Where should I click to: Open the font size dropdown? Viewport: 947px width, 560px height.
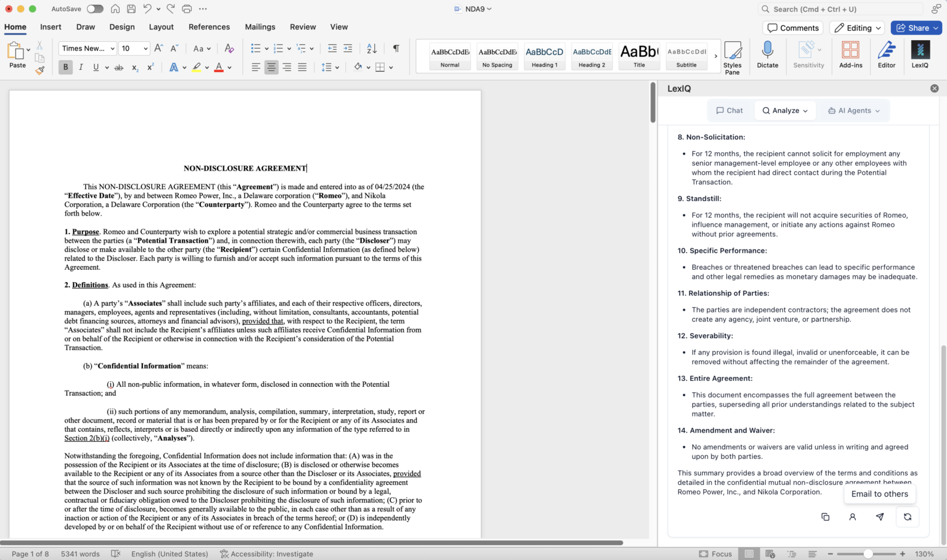[x=146, y=49]
